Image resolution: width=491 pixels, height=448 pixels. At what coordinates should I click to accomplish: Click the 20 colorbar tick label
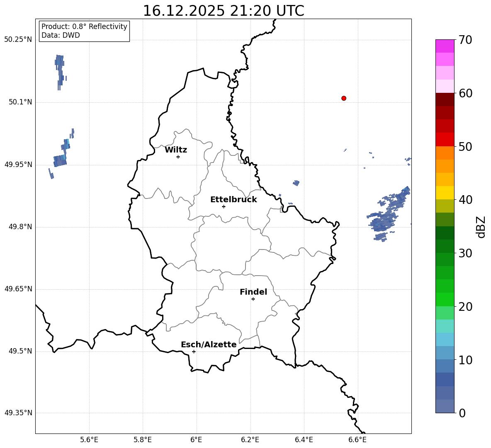tap(465, 307)
